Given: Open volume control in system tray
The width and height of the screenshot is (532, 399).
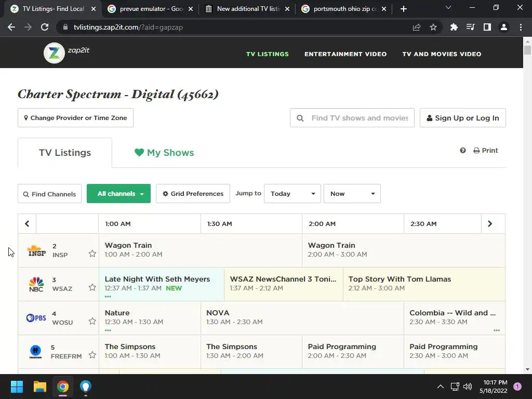Looking at the screenshot, I should point(468,387).
